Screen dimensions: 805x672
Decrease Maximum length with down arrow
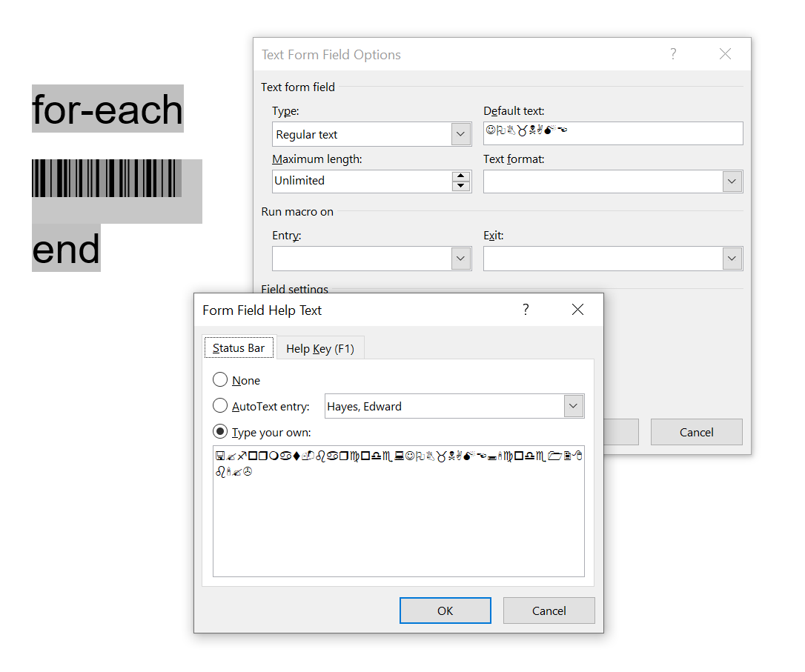tap(461, 186)
